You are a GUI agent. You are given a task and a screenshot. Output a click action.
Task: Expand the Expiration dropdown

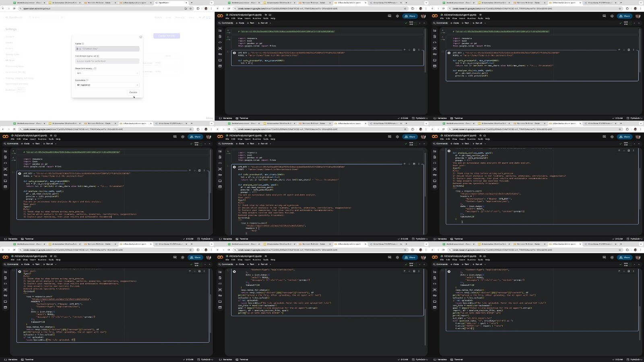(x=107, y=85)
